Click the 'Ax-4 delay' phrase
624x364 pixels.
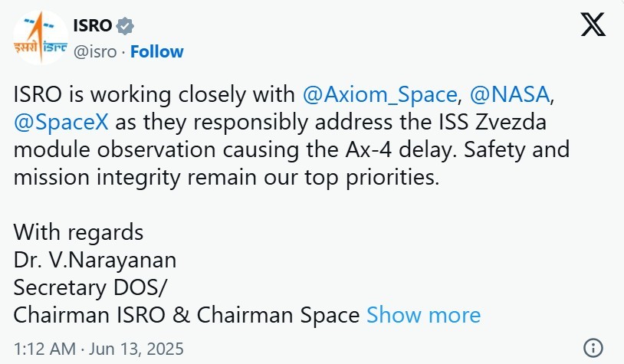(400, 150)
